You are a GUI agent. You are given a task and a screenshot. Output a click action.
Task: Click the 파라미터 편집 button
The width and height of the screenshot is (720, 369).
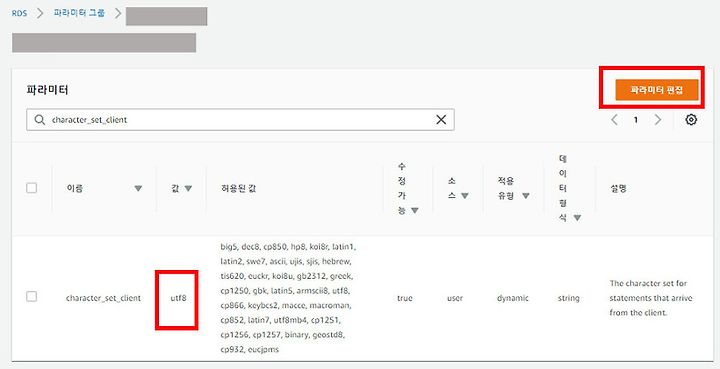657,89
